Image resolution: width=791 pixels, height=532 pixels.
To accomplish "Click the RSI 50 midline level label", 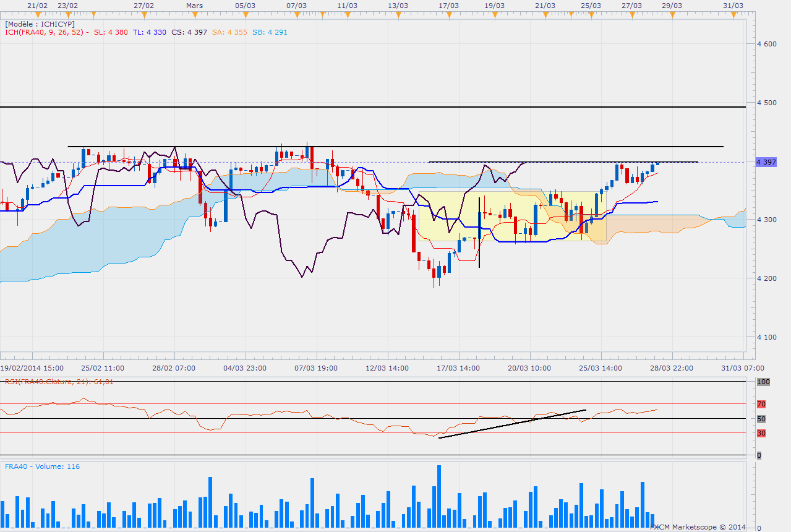I will (761, 419).
